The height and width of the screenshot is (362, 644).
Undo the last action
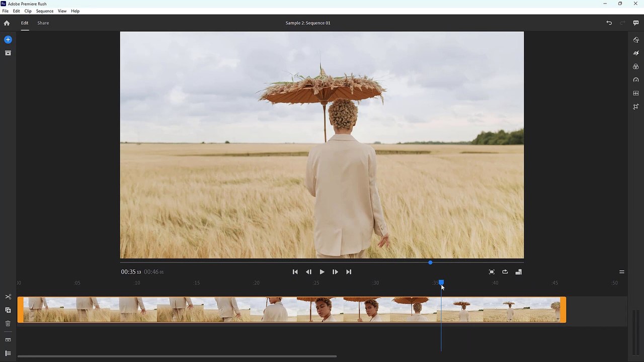609,23
